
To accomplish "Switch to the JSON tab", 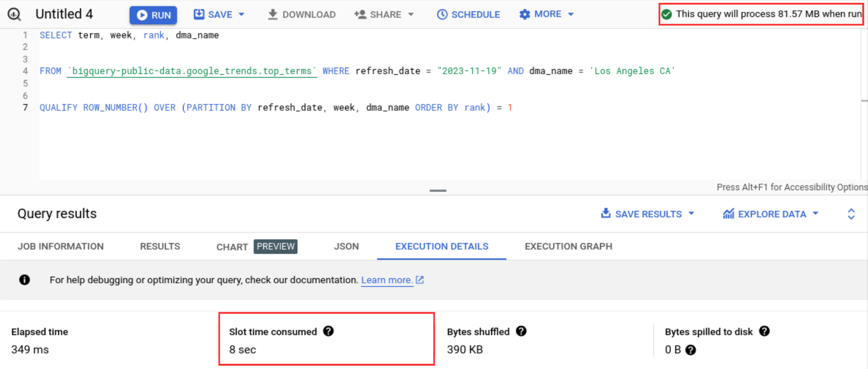I will click(x=347, y=246).
